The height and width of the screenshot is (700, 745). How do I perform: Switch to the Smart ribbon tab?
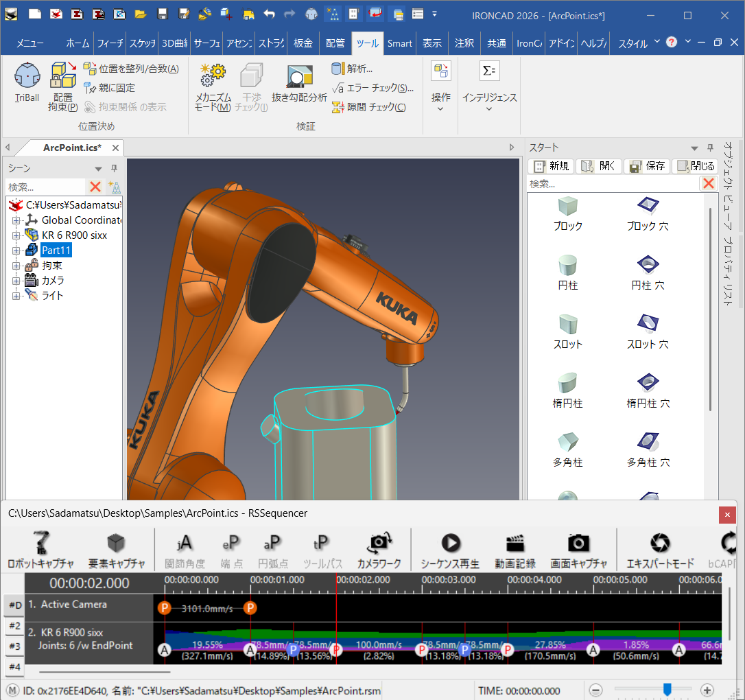point(399,43)
